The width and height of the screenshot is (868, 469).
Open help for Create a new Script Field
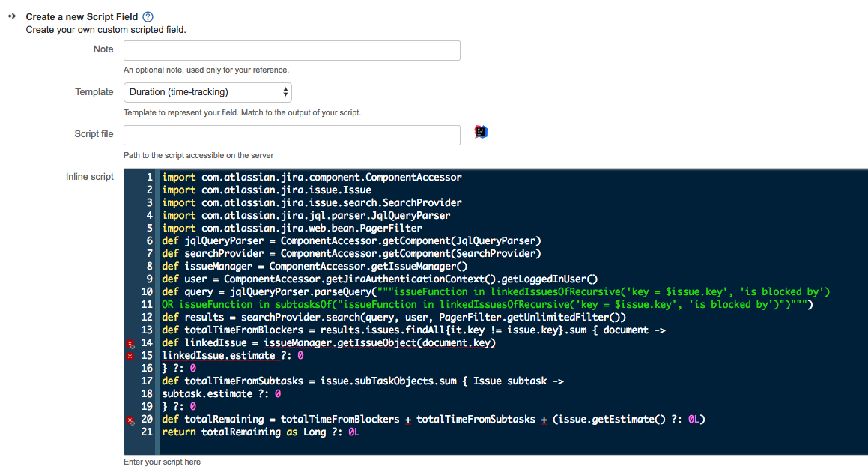(147, 16)
